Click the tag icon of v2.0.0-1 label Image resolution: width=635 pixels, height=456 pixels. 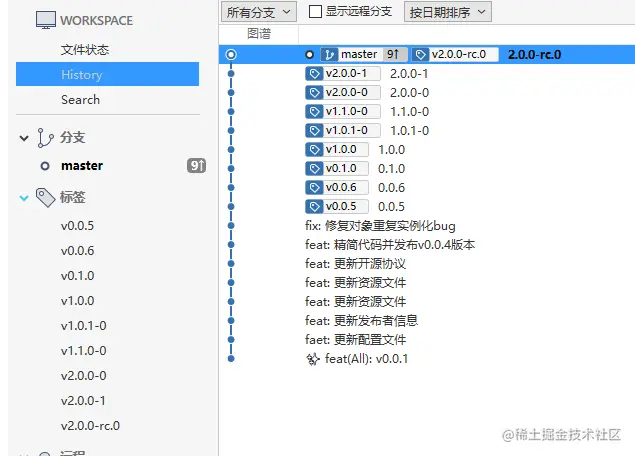(314, 74)
